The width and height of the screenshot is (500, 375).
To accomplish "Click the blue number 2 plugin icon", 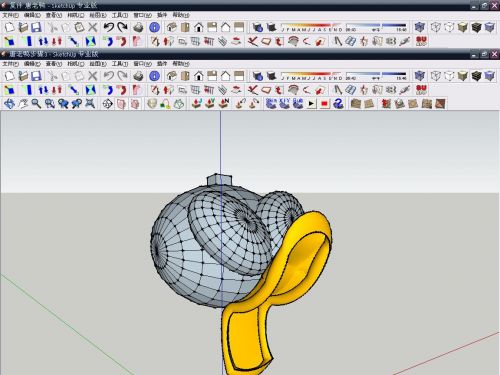I will [x=338, y=104].
